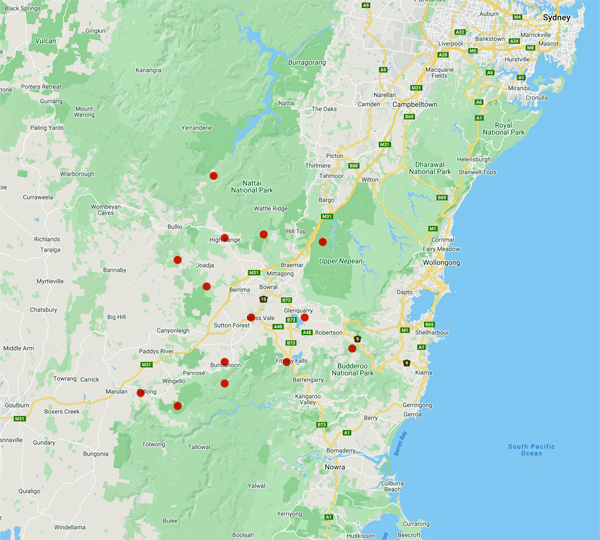Click northernmost red marker west of Nattai National Park
The height and width of the screenshot is (540, 600).
tap(213, 176)
